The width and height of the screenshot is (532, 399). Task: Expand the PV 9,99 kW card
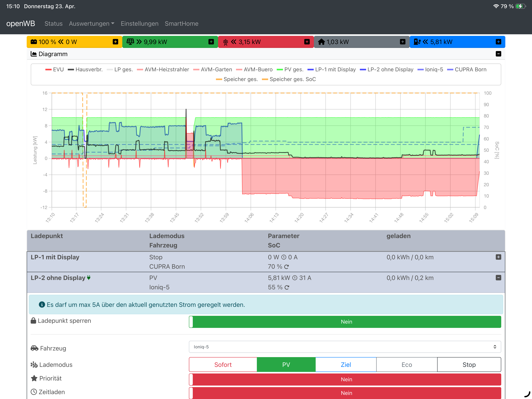coord(211,42)
